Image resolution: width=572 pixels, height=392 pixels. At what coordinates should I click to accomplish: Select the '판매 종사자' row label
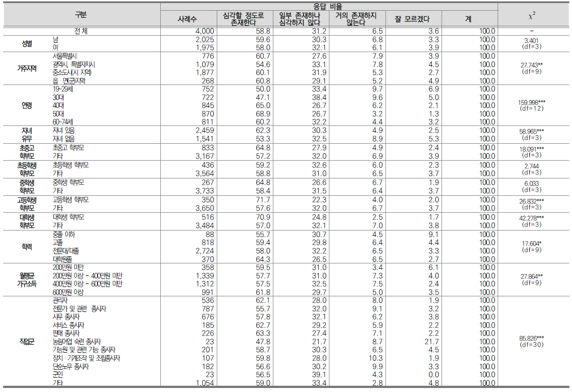66,333
